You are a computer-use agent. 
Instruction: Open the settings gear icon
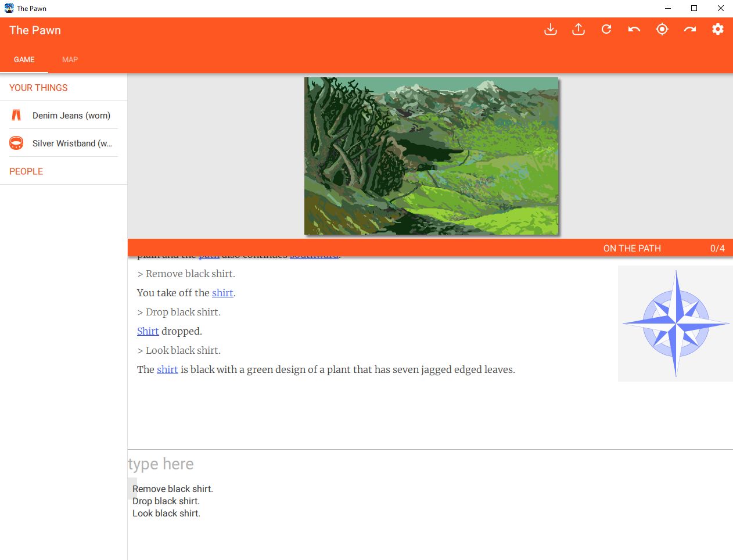718,30
